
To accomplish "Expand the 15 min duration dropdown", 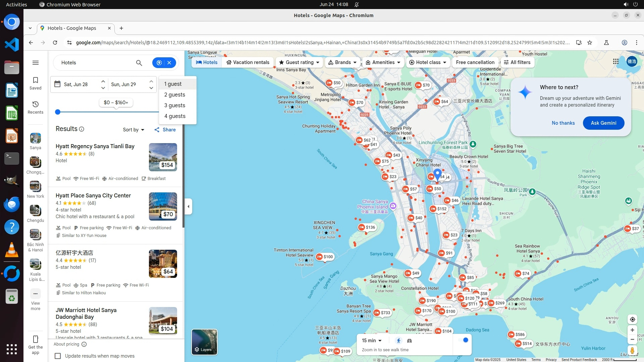I will [372, 341].
